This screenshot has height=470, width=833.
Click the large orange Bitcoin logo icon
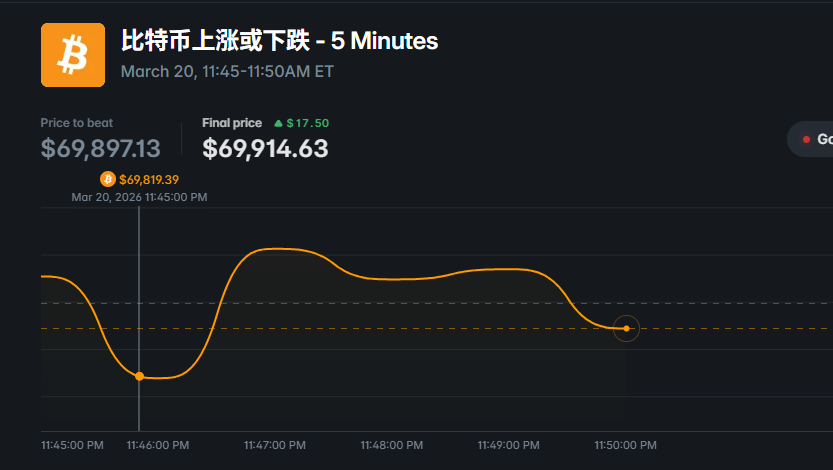click(x=73, y=55)
